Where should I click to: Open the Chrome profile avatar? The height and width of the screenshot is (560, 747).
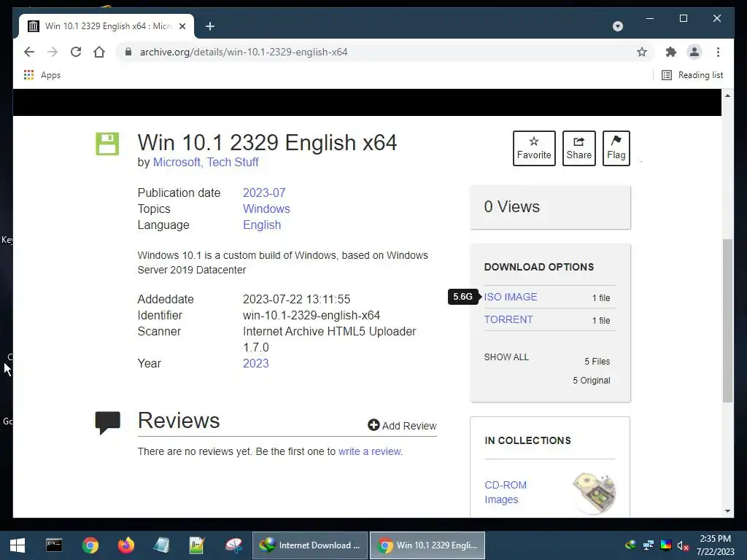coord(694,52)
